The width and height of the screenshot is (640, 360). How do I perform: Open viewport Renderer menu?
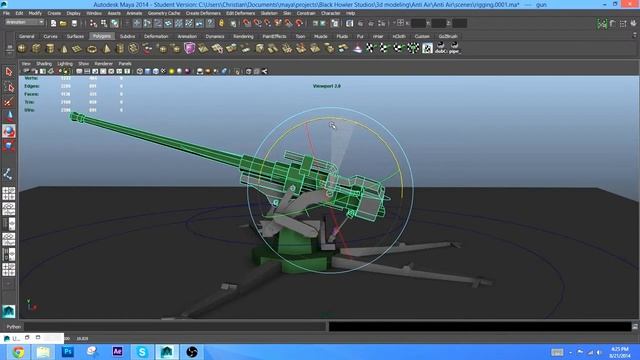pos(103,64)
